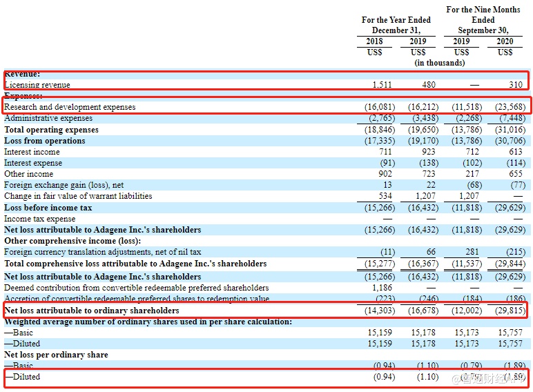This screenshot has height=392, width=533.
Task: Click the Foreign currency translation adjustments label
Action: [x=103, y=252]
